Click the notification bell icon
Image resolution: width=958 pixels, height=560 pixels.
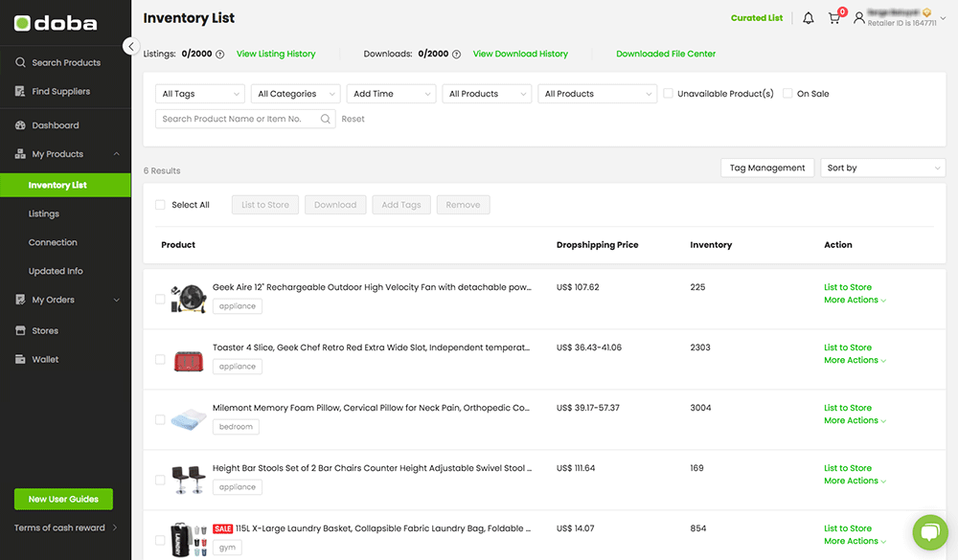point(808,18)
